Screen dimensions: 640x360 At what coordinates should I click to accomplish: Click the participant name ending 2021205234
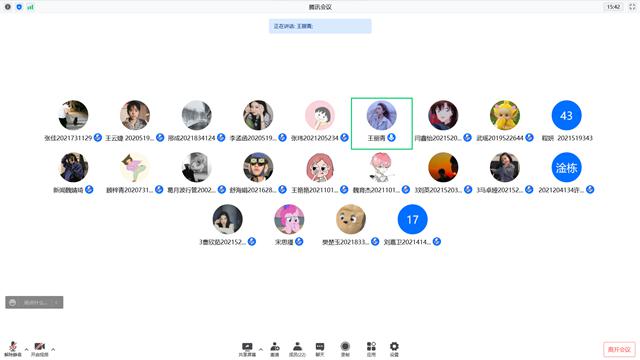315,138
